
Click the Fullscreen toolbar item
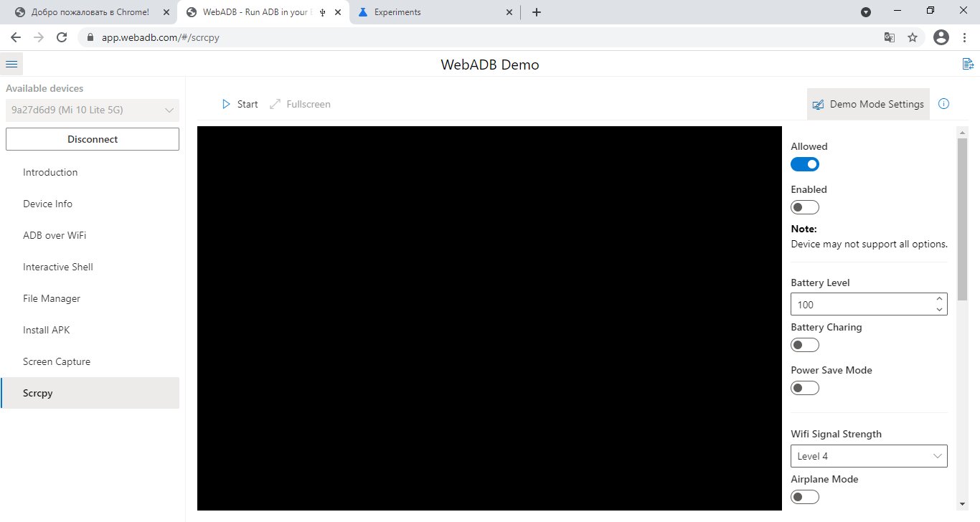pos(300,104)
